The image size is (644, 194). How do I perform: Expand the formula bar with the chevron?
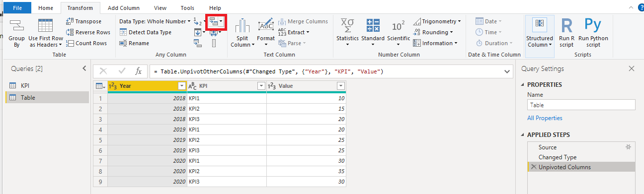507,72
